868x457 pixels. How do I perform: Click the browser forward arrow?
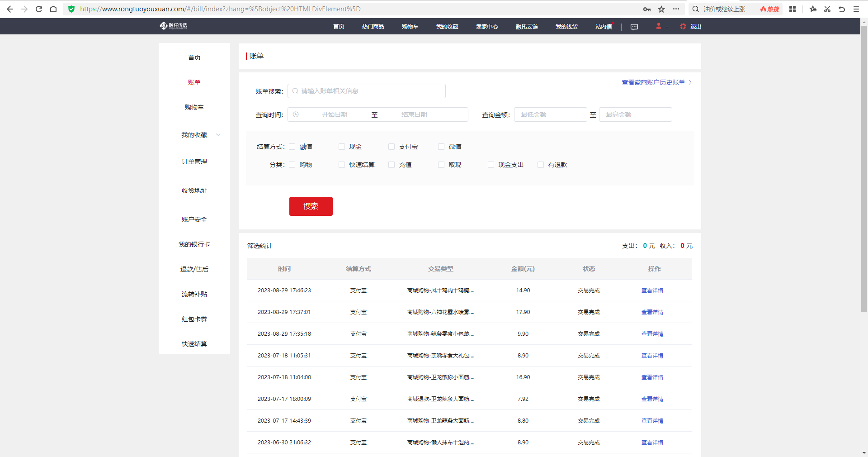(x=24, y=9)
